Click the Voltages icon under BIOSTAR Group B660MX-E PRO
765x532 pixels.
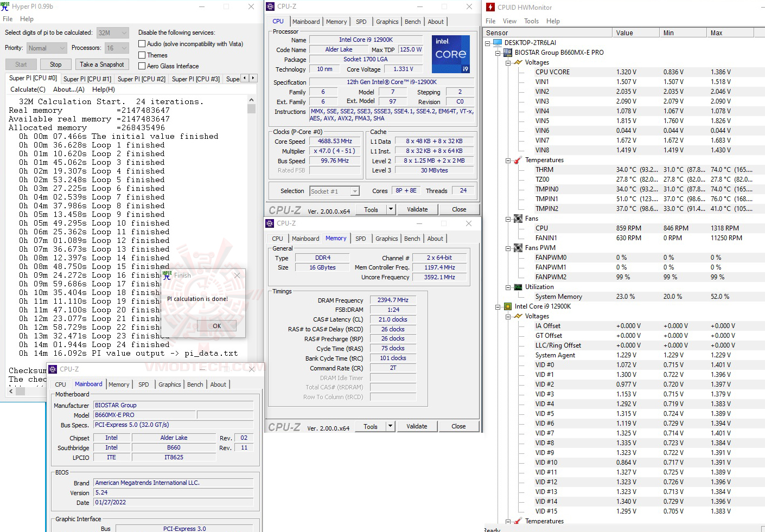pos(518,62)
